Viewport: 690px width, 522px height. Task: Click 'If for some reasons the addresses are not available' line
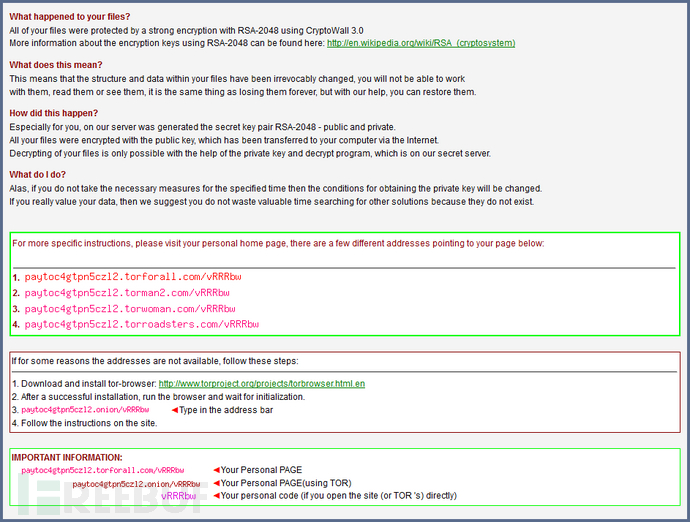point(155,361)
